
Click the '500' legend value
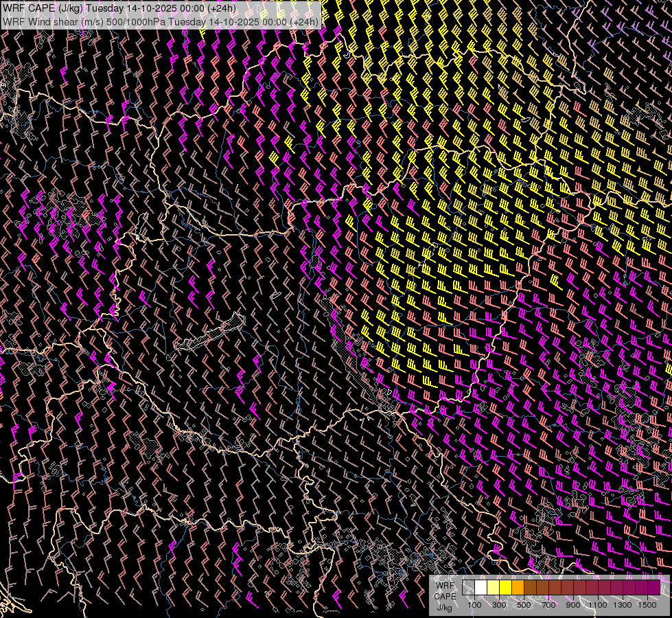524,605
